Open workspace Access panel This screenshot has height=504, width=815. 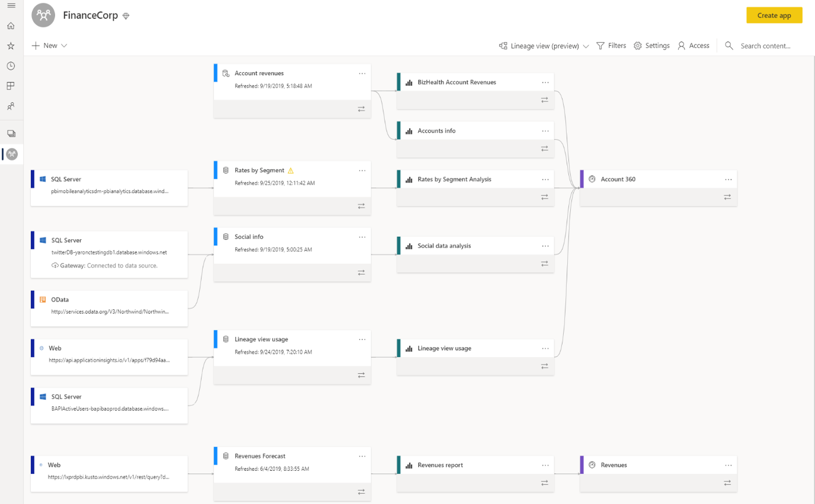pyautogui.click(x=693, y=46)
